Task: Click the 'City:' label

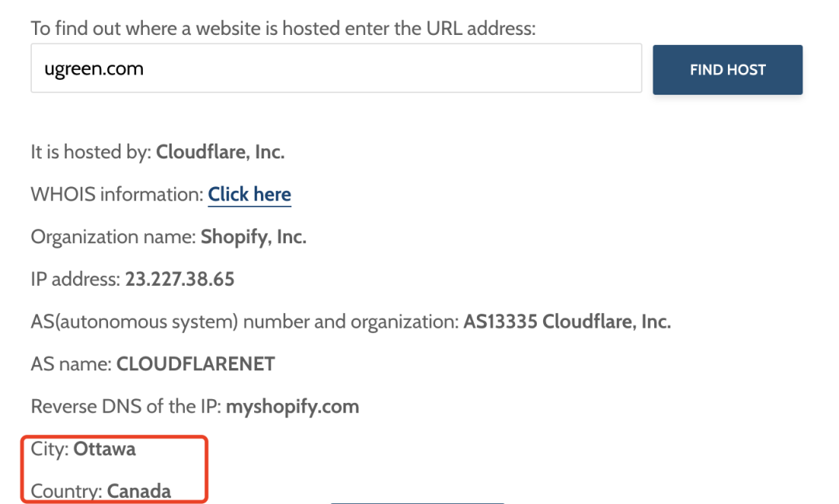Action: point(50,449)
